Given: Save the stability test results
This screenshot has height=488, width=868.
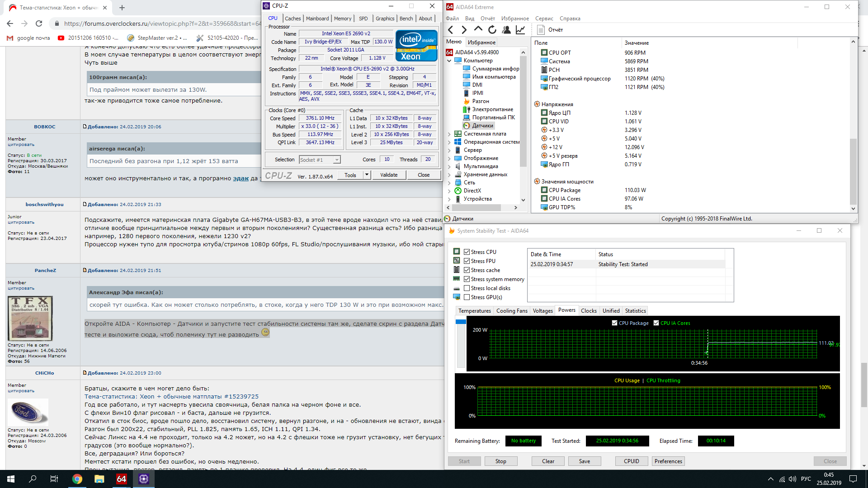Looking at the screenshot, I should click(585, 461).
